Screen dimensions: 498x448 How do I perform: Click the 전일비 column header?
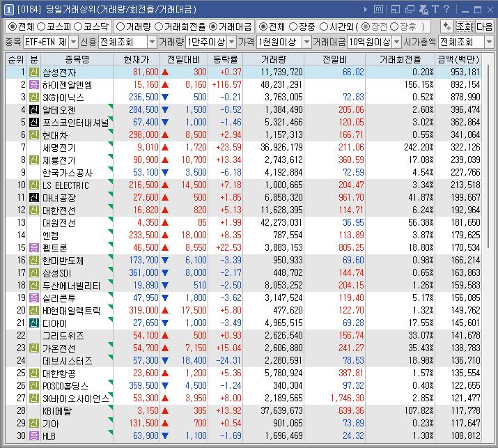[334, 59]
